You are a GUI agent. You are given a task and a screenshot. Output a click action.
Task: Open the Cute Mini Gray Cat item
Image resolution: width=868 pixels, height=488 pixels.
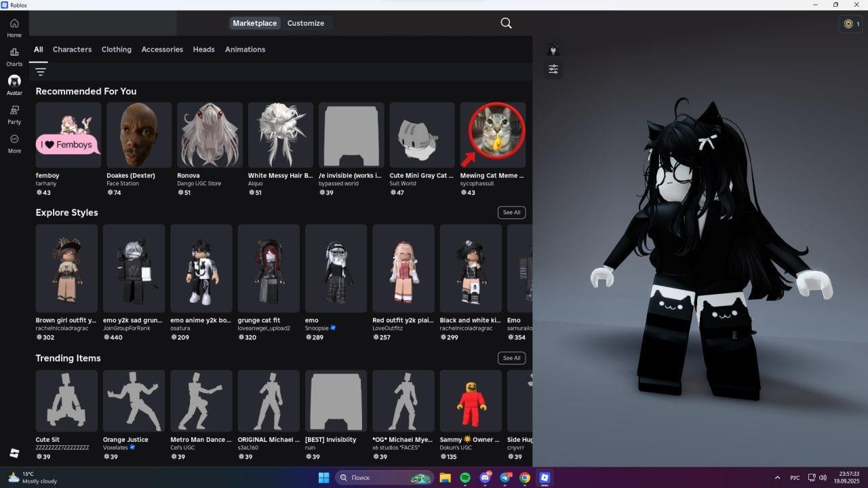(x=422, y=135)
